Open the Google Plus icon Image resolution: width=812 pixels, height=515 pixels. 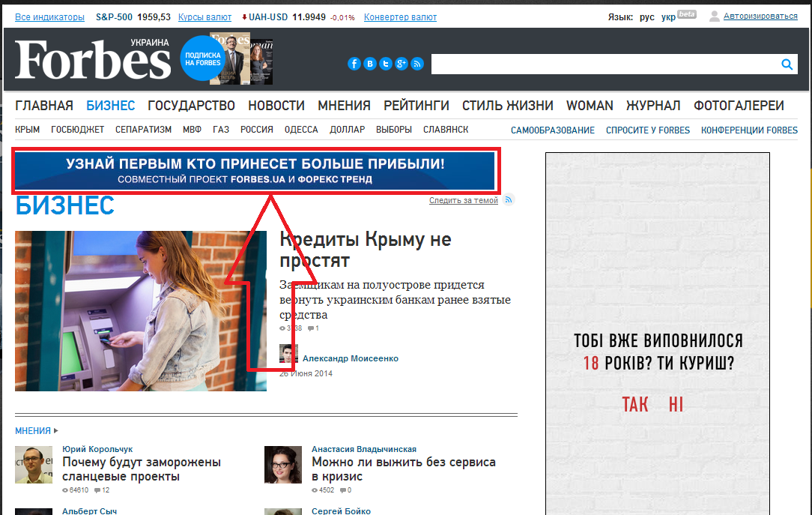(402, 64)
